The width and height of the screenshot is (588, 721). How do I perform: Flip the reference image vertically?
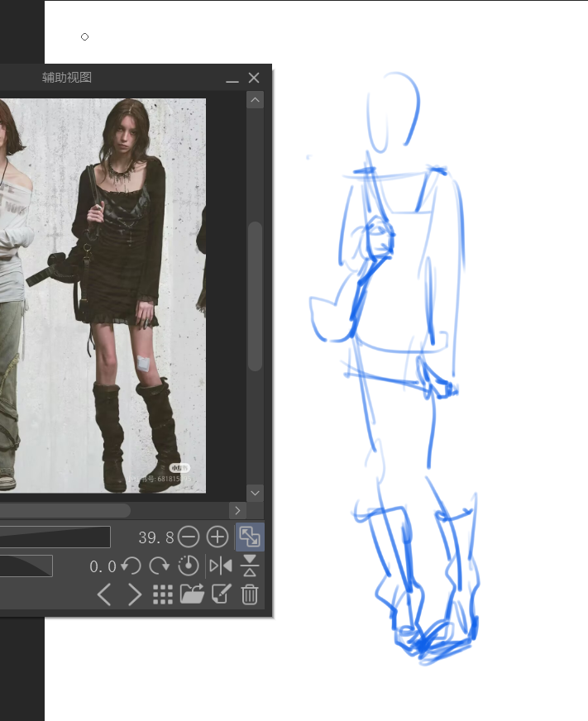point(250,566)
